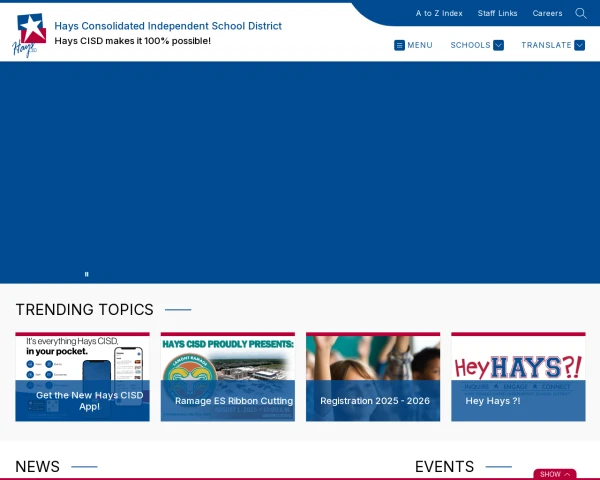Click the TRENDING TOPICS heading
The width and height of the screenshot is (600, 480).
(85, 309)
